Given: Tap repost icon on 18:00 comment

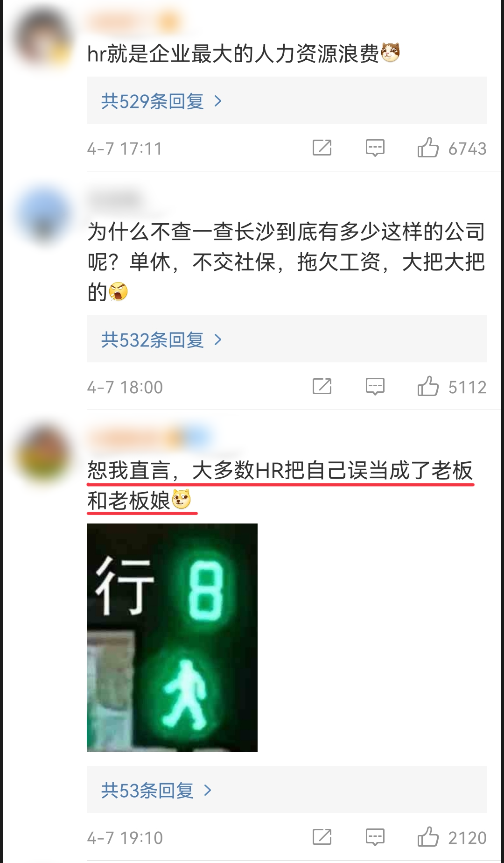Looking at the screenshot, I should pyautogui.click(x=322, y=387).
